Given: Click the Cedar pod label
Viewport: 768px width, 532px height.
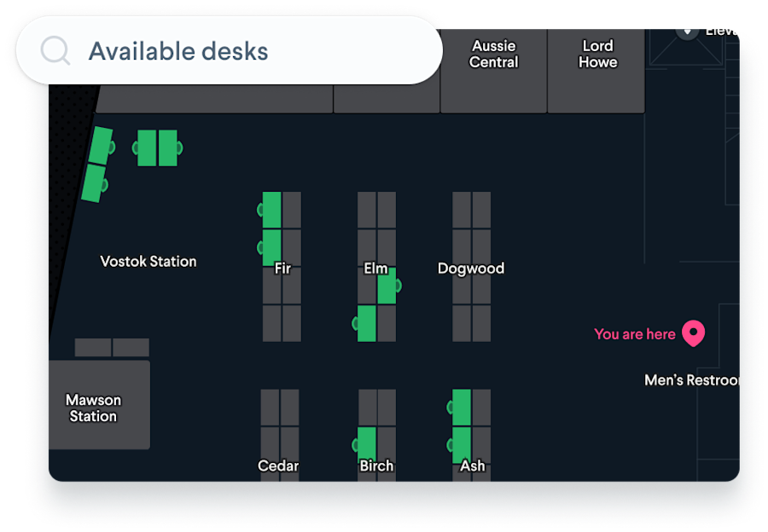Looking at the screenshot, I should click(x=277, y=465).
